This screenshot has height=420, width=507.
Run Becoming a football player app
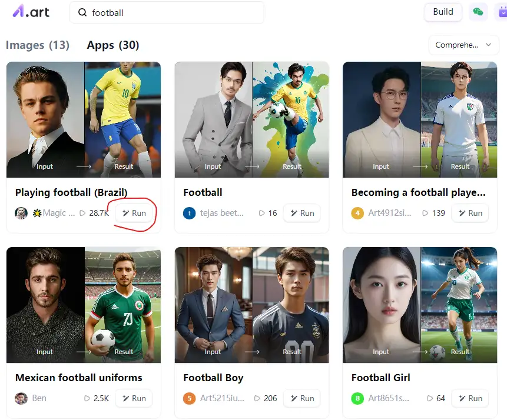coord(470,213)
